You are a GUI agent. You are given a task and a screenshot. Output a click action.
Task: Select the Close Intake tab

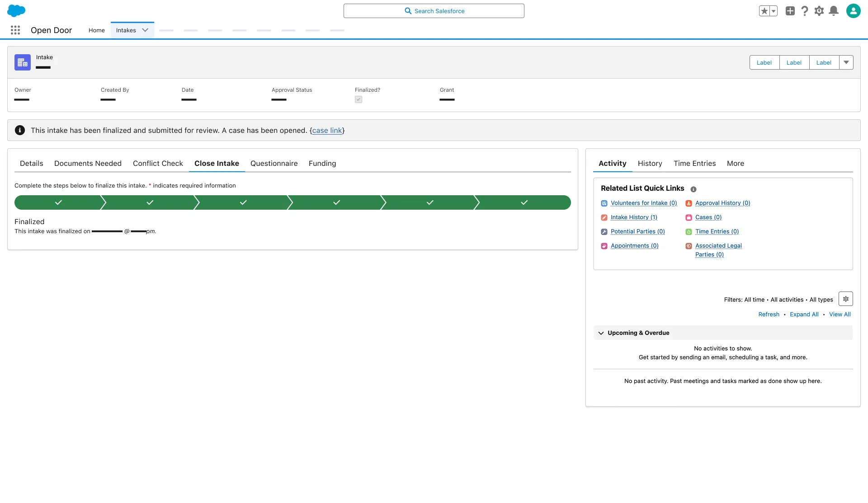click(217, 163)
